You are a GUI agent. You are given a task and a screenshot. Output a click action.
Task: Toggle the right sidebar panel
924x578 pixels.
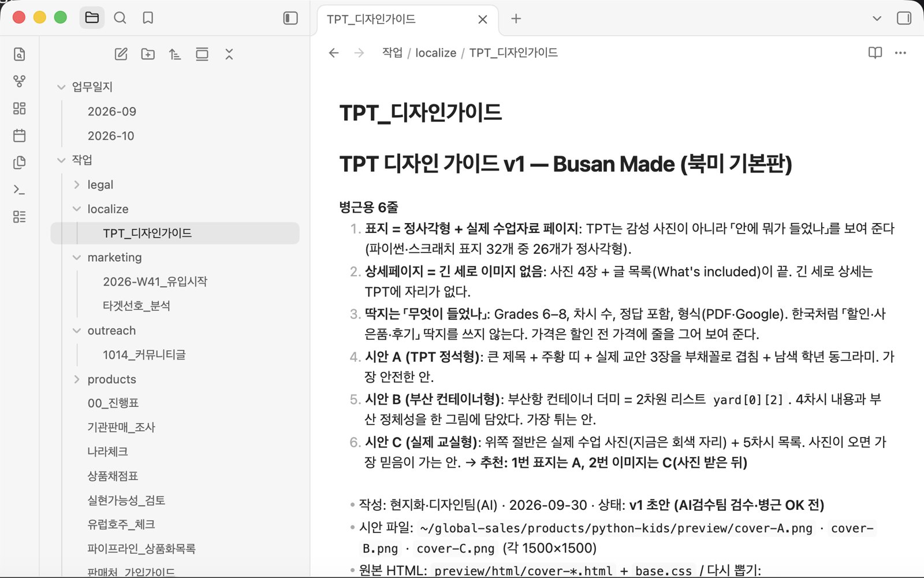(904, 18)
